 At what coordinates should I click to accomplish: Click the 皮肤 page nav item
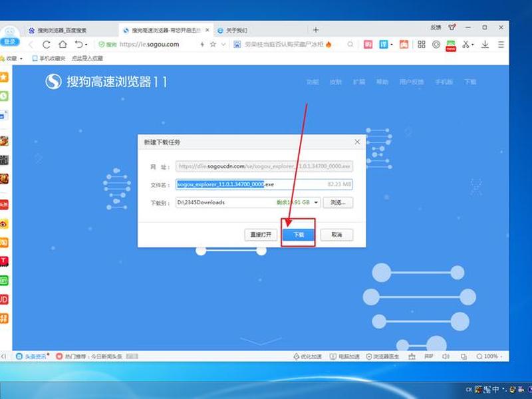pyautogui.click(x=336, y=82)
